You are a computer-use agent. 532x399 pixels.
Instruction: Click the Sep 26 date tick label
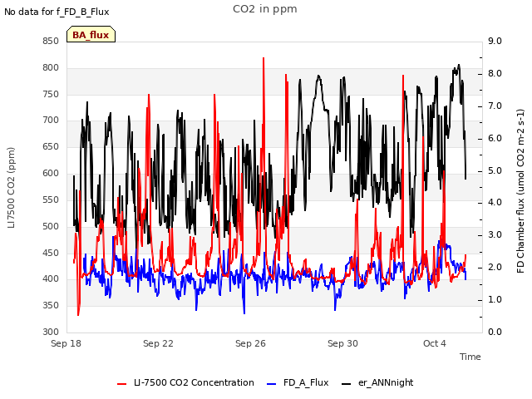[x=251, y=343]
